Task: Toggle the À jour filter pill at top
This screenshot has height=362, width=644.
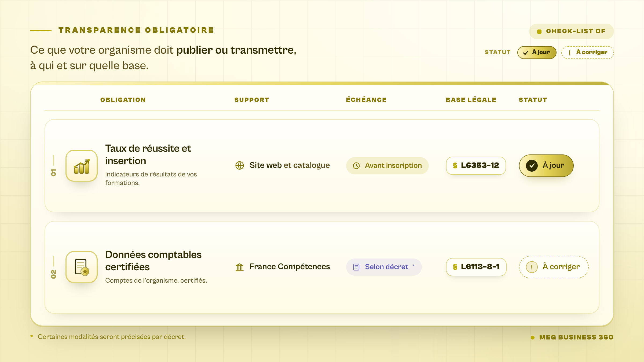Action: pos(537,52)
